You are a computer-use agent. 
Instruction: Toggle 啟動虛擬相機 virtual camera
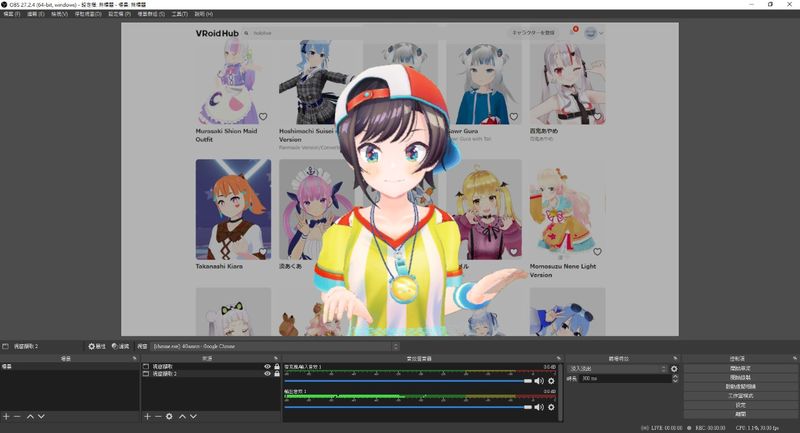pos(740,387)
